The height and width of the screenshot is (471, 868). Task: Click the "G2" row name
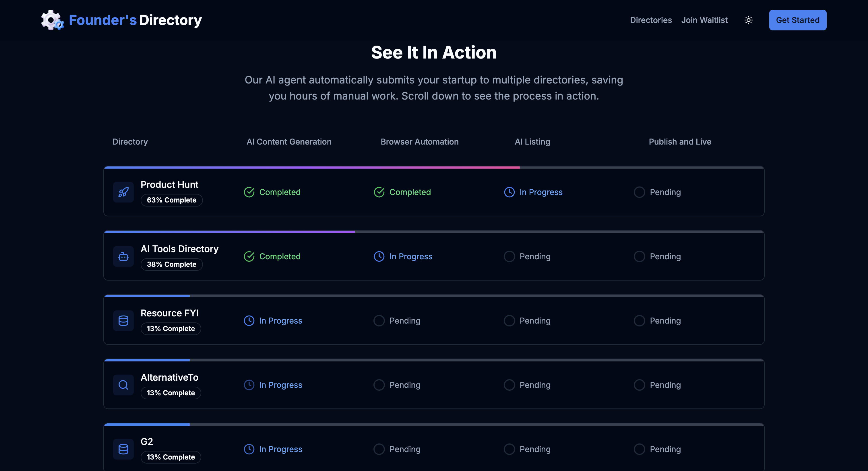coord(147,441)
